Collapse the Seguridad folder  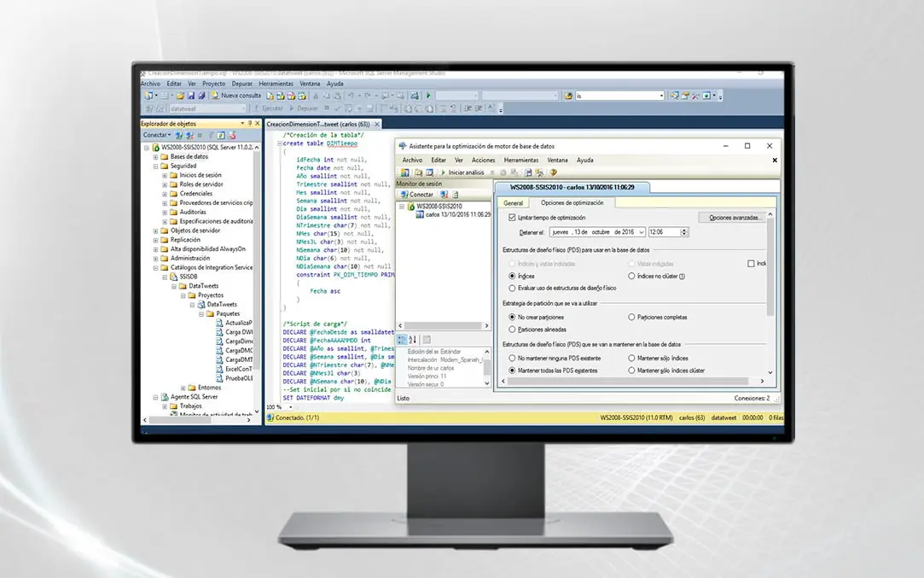155,166
